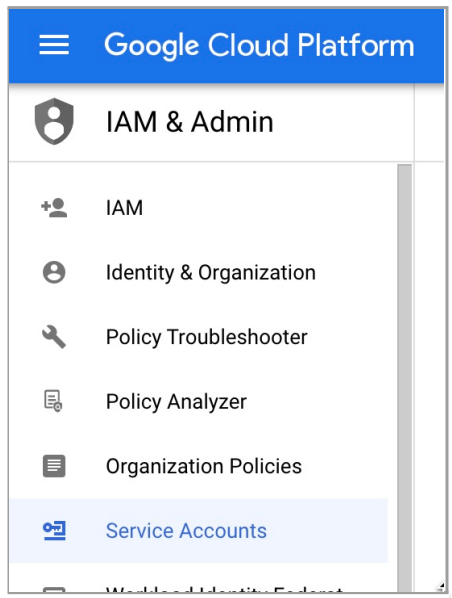Click the Service Accounts key icon
The height and width of the screenshot is (598, 452).
pyautogui.click(x=54, y=530)
